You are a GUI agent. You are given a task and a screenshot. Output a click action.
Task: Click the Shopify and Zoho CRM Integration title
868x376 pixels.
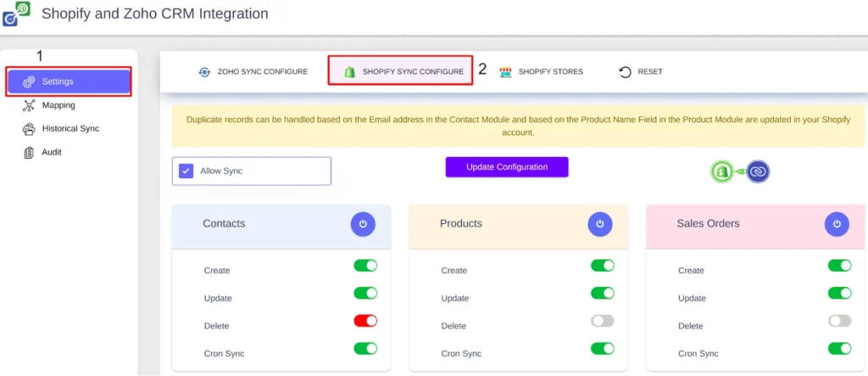pos(155,14)
